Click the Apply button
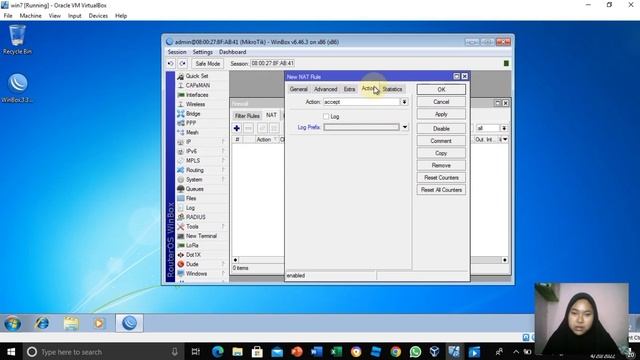The width and height of the screenshot is (640, 360). point(441,114)
